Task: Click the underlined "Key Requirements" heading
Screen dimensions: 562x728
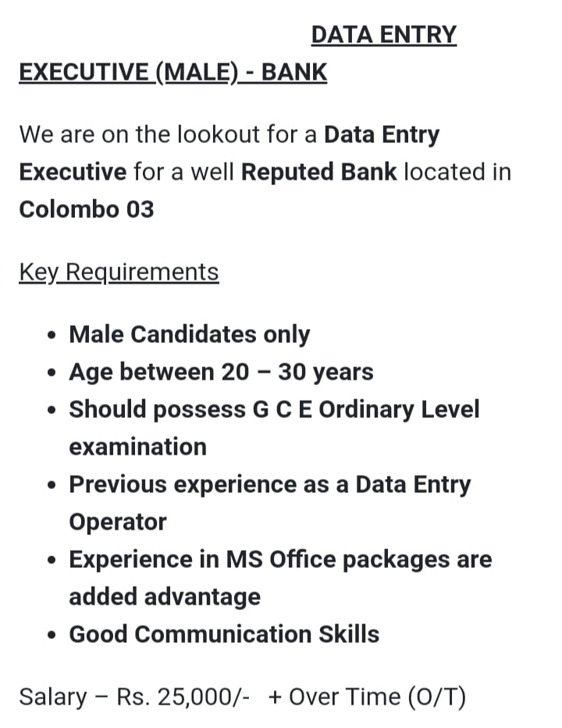Action: tap(119, 273)
